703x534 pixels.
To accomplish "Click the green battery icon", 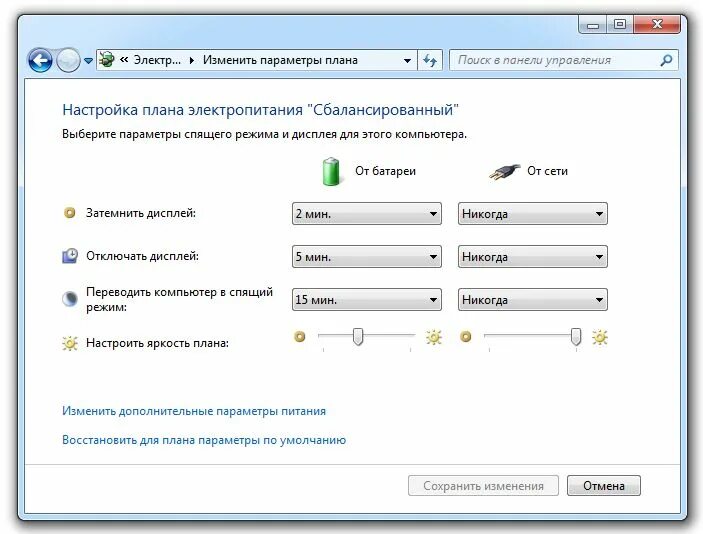I will point(332,171).
